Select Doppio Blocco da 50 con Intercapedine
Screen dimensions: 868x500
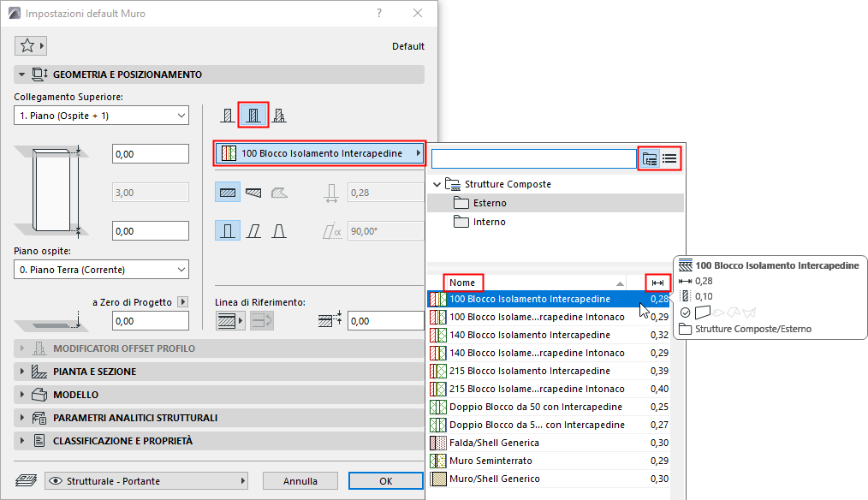[550, 407]
